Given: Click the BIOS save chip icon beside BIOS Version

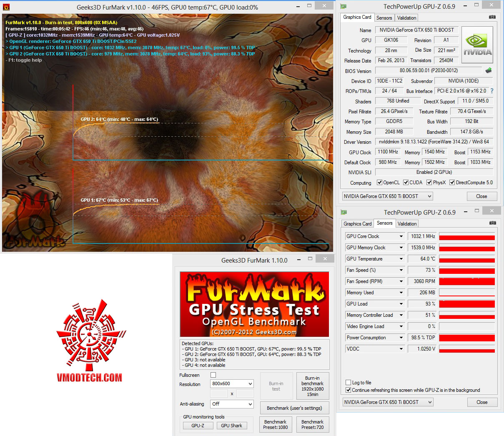Looking at the screenshot, I should [489, 70].
